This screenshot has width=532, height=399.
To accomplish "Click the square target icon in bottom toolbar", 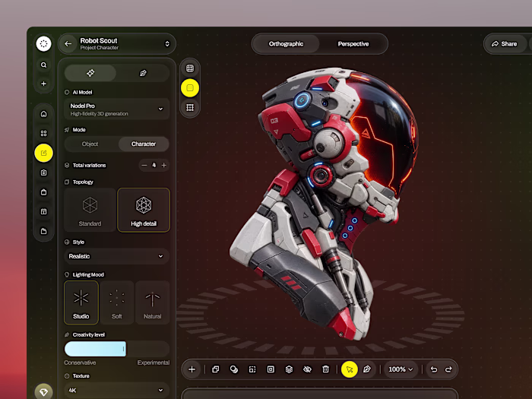I will (x=271, y=369).
